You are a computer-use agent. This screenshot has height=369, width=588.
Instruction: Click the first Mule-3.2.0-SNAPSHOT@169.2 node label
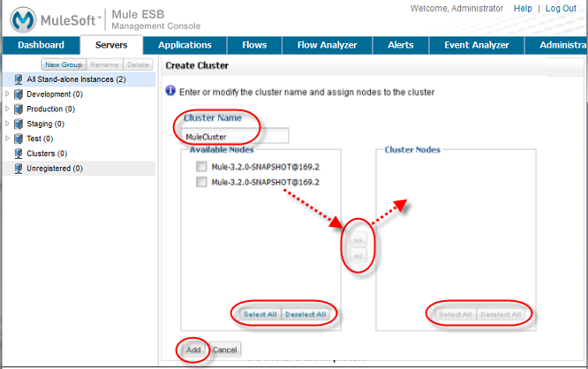[266, 167]
